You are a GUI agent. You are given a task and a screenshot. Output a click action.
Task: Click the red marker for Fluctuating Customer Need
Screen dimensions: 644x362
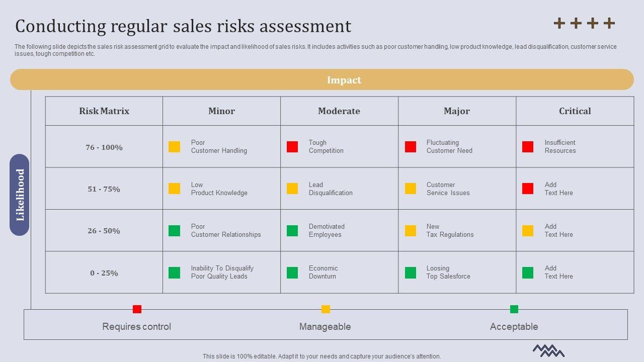tap(411, 147)
